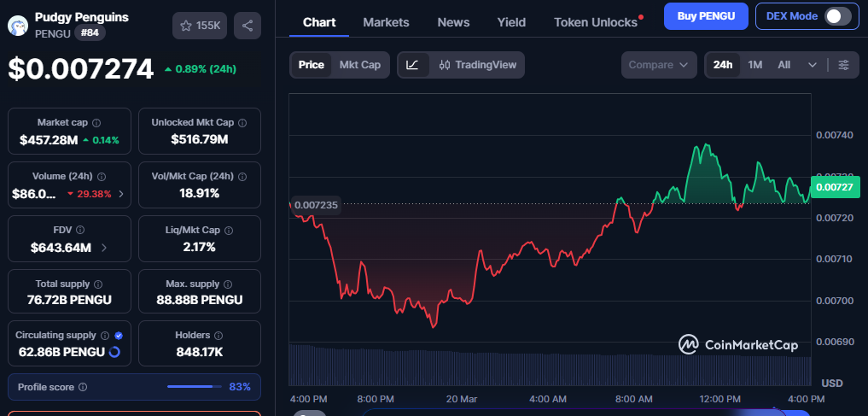The image size is (868, 416).
Task: Add PENGU to watchlist via star button
Action: [200, 26]
